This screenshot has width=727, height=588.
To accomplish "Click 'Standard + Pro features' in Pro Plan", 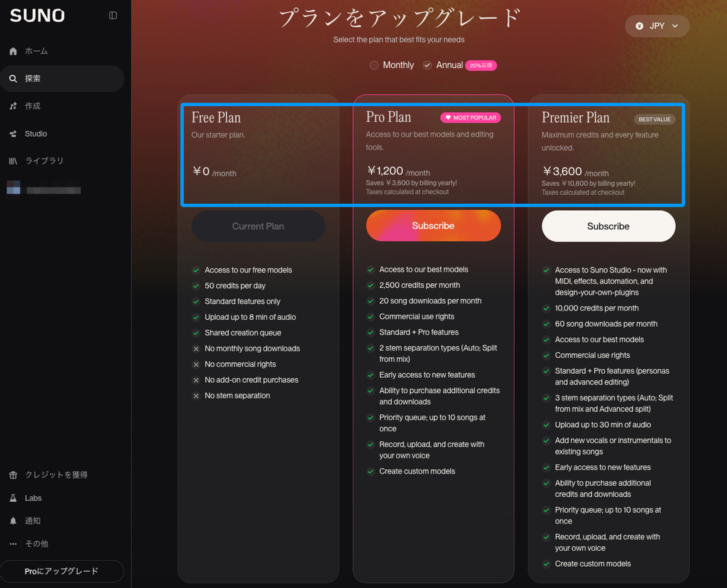I will point(419,332).
